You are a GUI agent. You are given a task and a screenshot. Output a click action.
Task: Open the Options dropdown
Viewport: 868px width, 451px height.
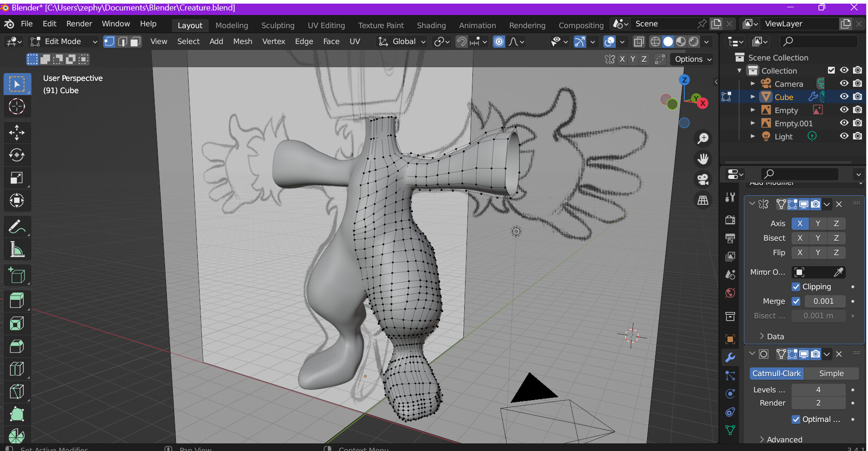693,59
